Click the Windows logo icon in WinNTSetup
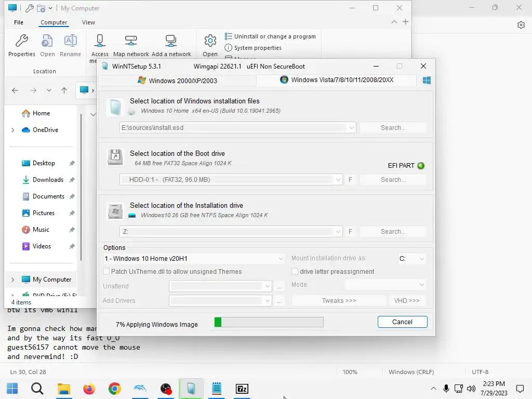 click(427, 81)
